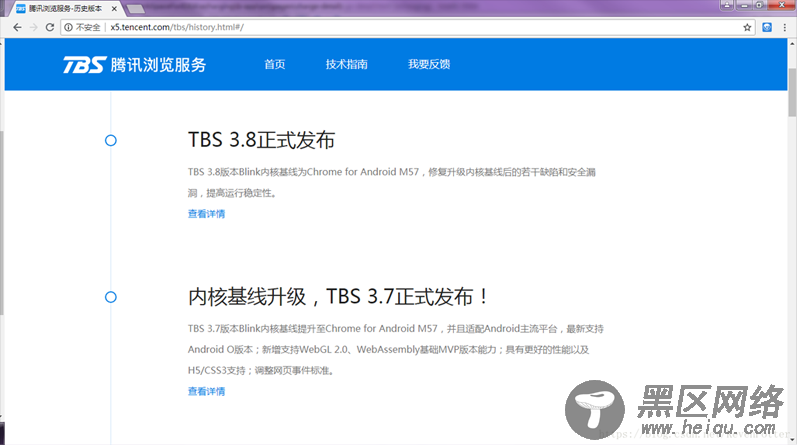
Task: Click the browser back arrow
Action: tap(16, 27)
